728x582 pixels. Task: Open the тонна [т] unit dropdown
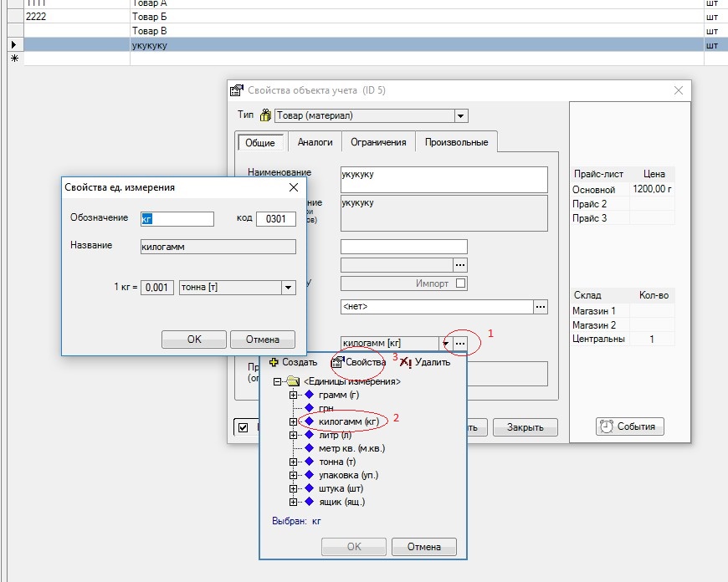click(289, 288)
